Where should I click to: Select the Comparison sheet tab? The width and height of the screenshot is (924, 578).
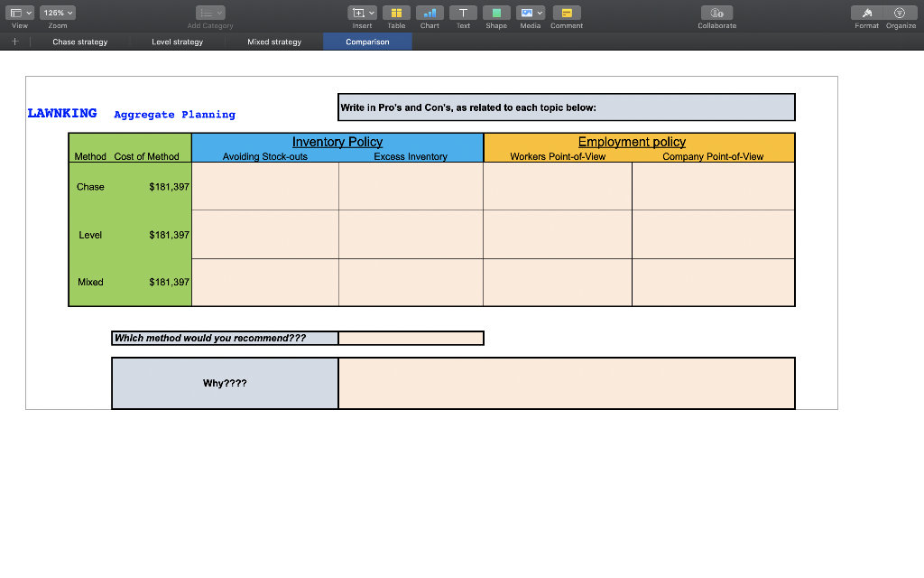[x=367, y=42]
